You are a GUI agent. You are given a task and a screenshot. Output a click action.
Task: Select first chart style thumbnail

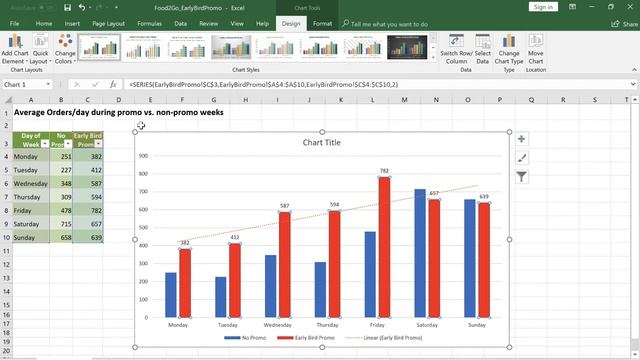click(99, 47)
